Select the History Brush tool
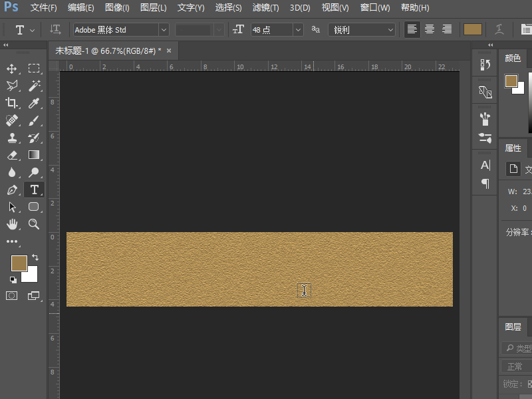The width and height of the screenshot is (532, 399). 34,138
